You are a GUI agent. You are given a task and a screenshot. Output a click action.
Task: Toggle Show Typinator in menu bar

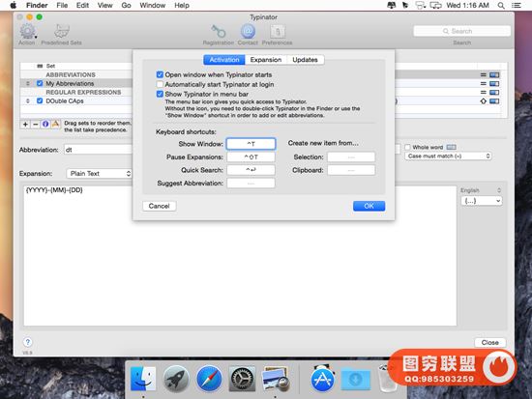click(160, 94)
